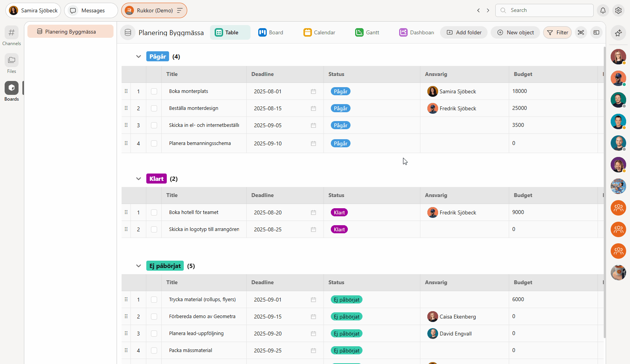Click the focus view icon next to Filter

581,33
